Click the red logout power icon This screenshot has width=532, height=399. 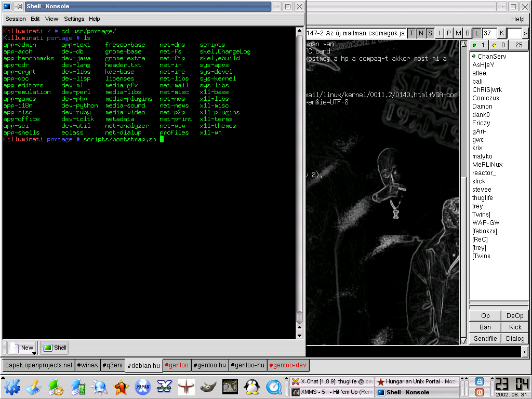[479, 392]
